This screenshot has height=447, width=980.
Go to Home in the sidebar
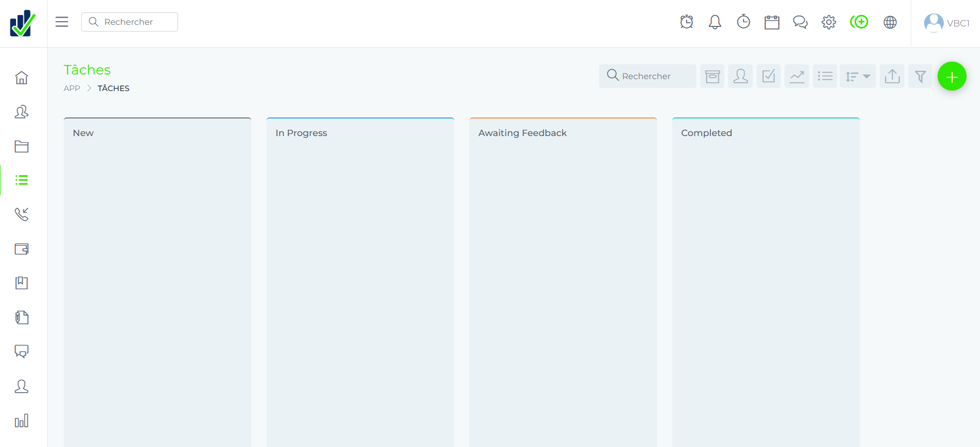22,78
